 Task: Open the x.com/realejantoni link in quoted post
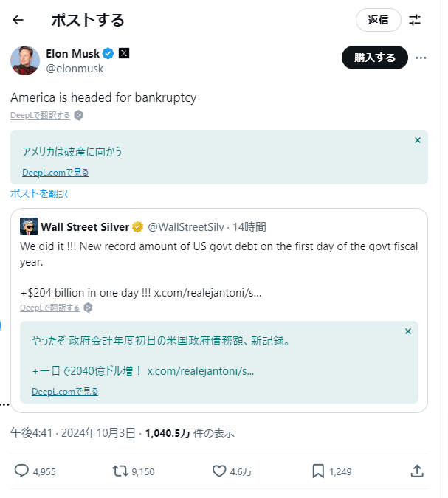(207, 292)
